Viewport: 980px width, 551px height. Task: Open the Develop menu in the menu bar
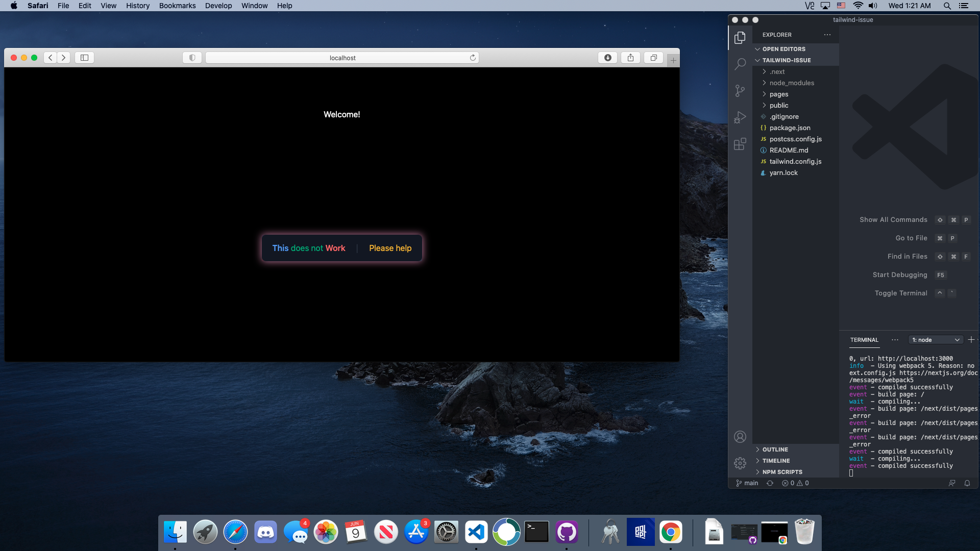click(218, 6)
